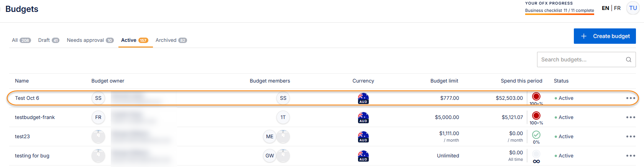
Task: Click the Create budget button
Action: [x=605, y=36]
